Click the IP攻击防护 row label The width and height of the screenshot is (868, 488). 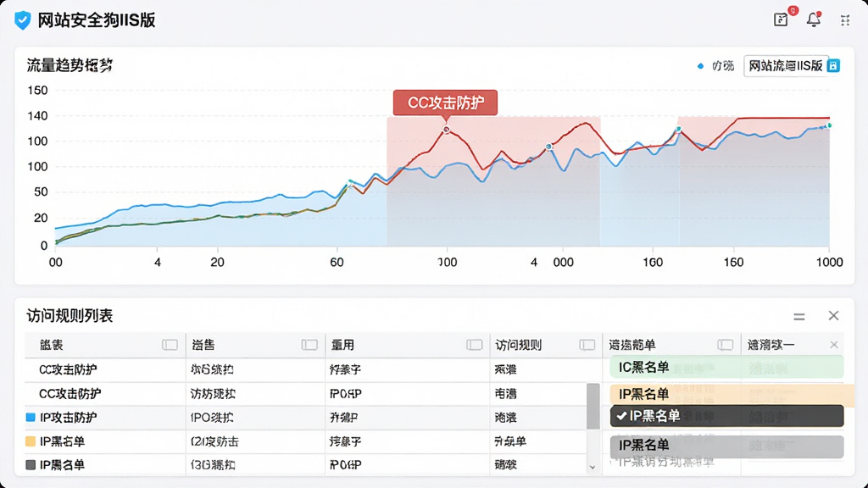pos(68,417)
